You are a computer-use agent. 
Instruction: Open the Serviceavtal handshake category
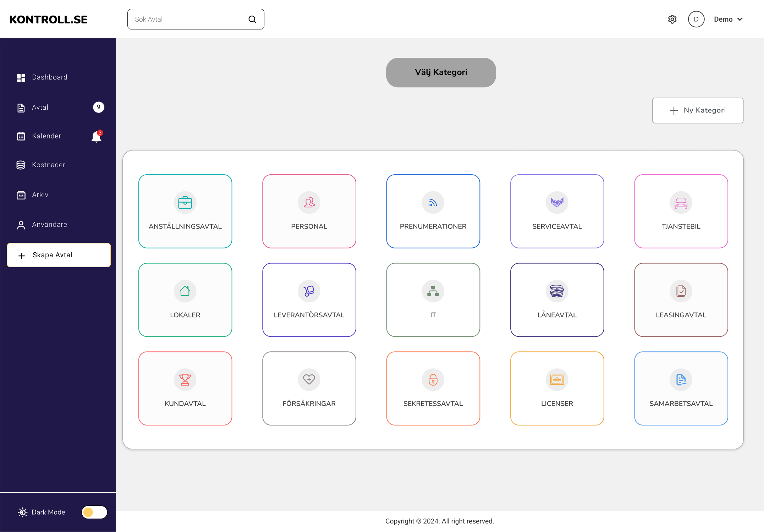[x=557, y=211]
